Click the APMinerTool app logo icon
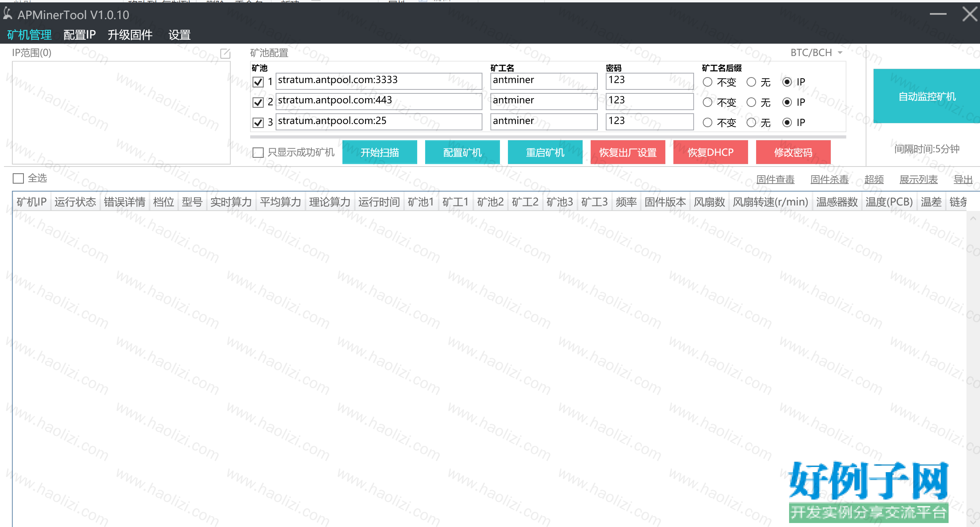This screenshot has width=980, height=527. (8, 14)
